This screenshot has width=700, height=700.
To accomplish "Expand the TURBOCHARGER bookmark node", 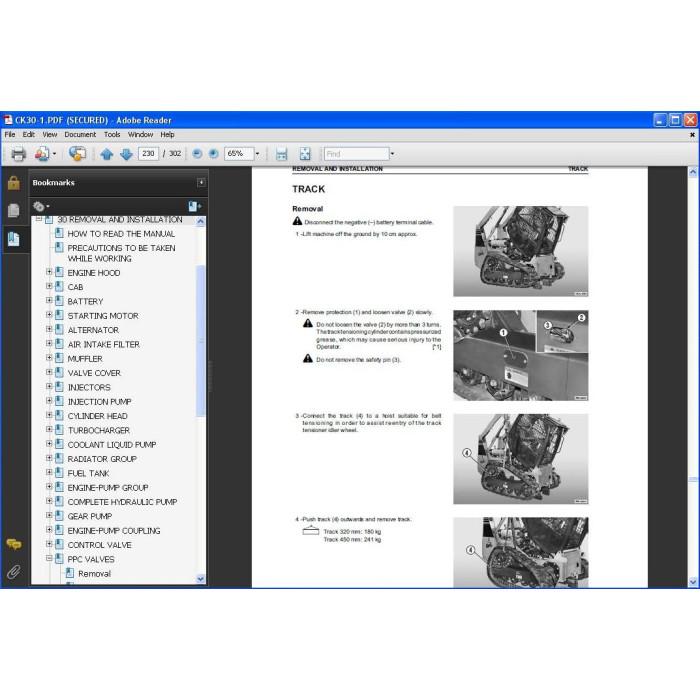I will [x=49, y=429].
